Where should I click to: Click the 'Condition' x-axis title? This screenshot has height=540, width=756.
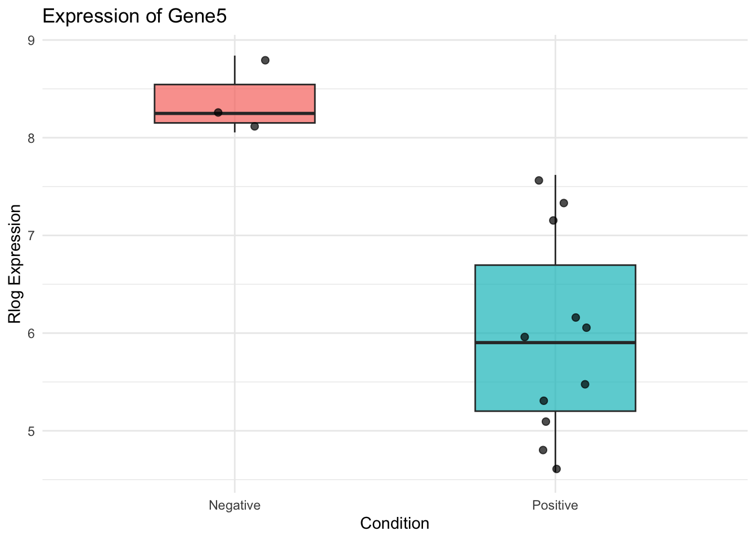pyautogui.click(x=394, y=524)
